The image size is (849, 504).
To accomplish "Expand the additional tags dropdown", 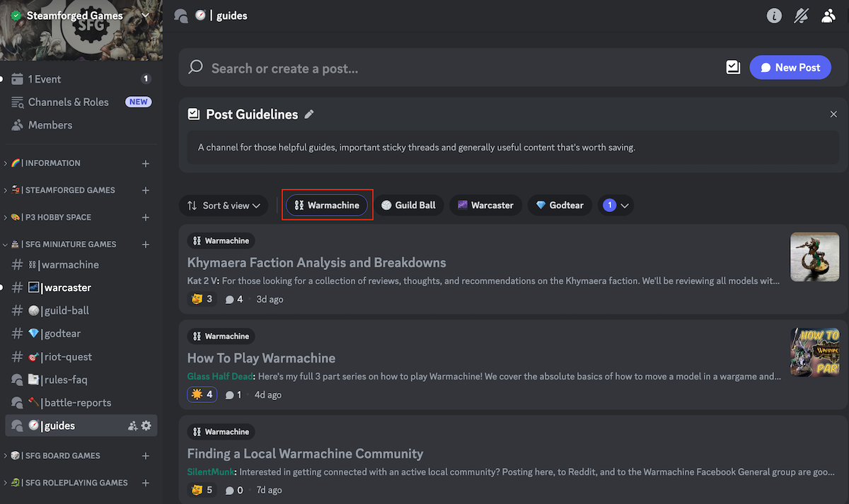I will point(616,206).
